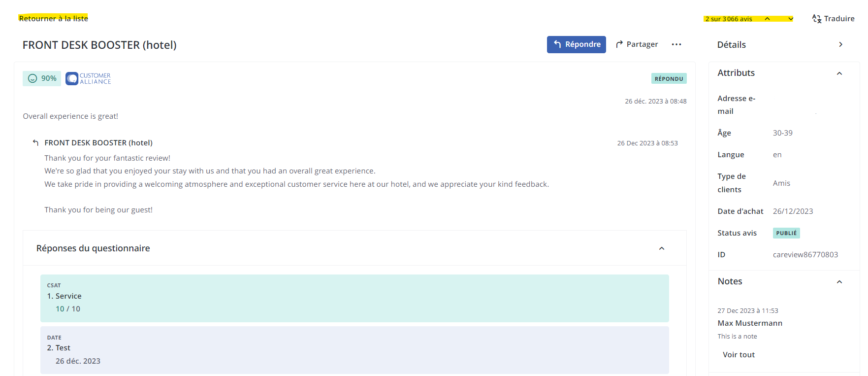Click the '2 sur 3066 avis' counter
This screenshot has width=868, height=376.
(729, 19)
